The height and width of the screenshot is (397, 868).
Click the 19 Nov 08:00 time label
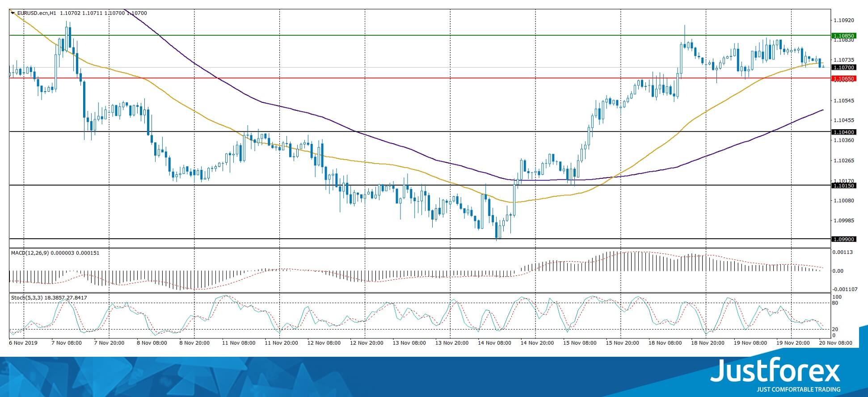(x=750, y=343)
